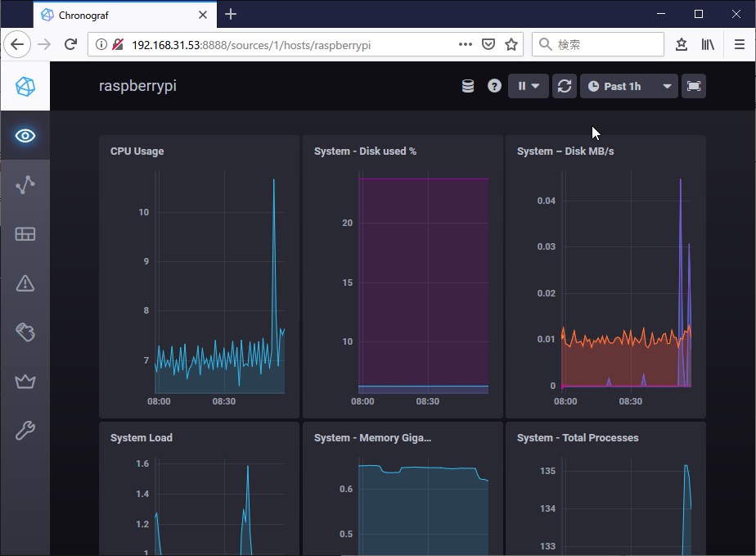The width and height of the screenshot is (756, 556).
Task: Open Host List eye icon in sidebar
Action: click(25, 136)
